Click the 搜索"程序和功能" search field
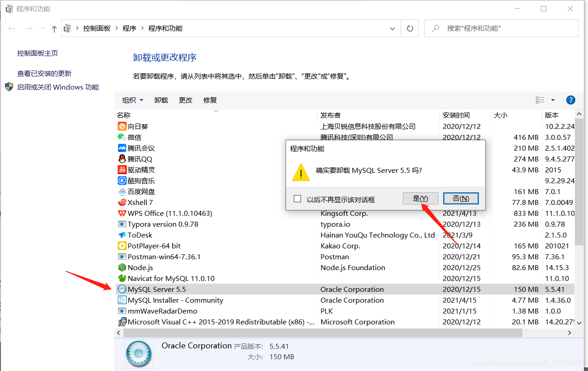 [x=501, y=28]
